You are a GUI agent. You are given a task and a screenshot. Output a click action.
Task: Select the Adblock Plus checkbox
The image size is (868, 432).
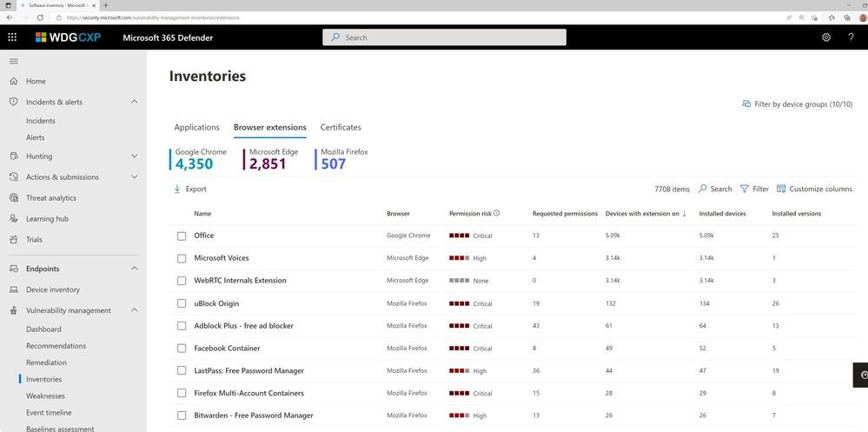pos(182,326)
